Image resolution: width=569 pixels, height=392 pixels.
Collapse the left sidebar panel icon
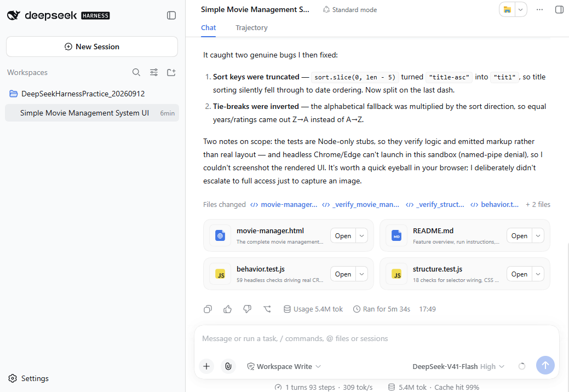tap(171, 15)
